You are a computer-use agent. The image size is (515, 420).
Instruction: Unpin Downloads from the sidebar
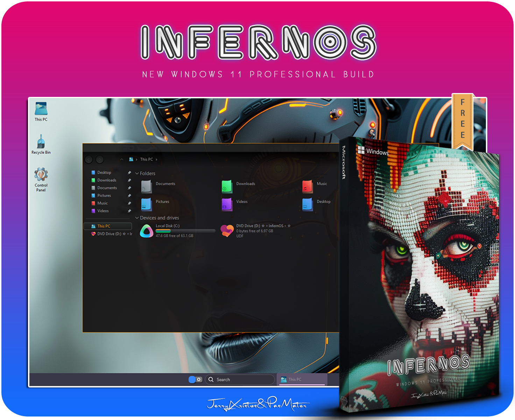point(129,180)
